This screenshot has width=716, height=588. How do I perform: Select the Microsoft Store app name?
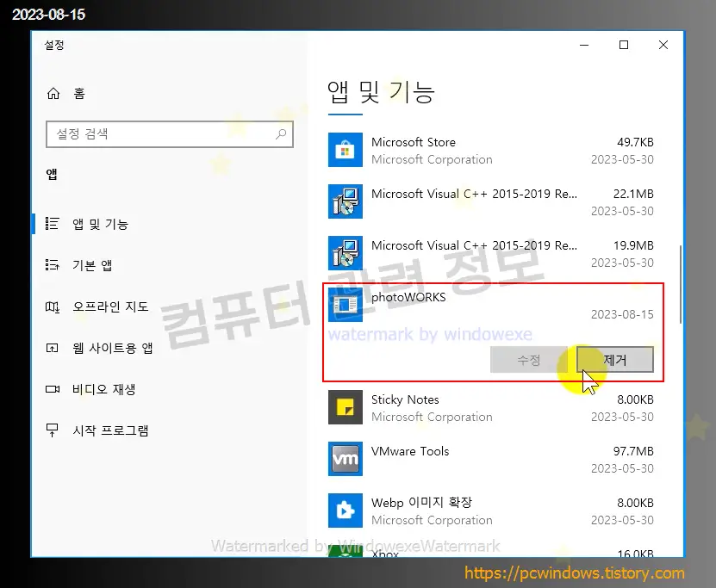(x=414, y=142)
